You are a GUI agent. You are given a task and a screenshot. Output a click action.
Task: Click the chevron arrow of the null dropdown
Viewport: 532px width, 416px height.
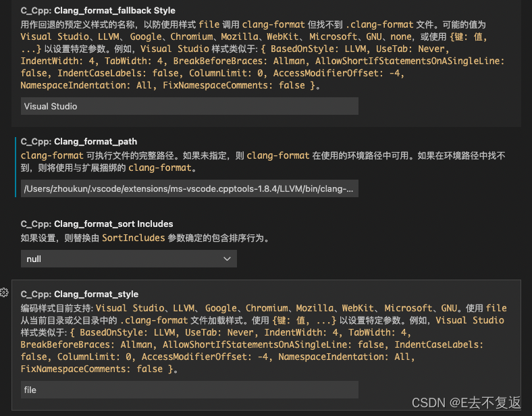tap(227, 259)
